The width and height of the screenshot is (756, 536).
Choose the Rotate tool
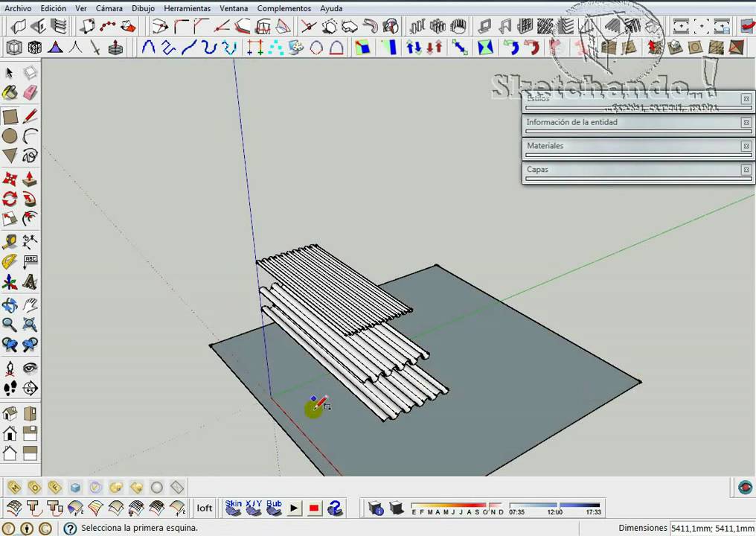pos(10,199)
